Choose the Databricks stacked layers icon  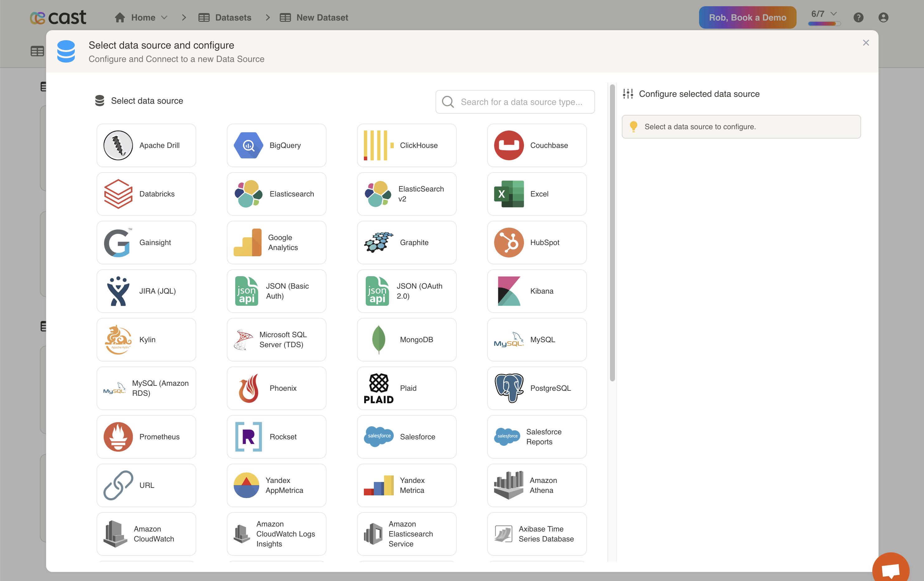pyautogui.click(x=118, y=194)
